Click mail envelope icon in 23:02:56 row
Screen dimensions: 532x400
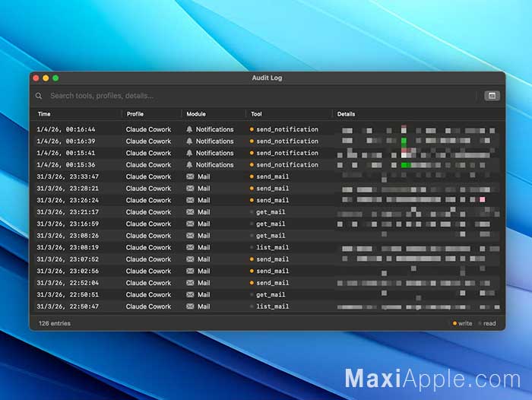click(x=190, y=271)
